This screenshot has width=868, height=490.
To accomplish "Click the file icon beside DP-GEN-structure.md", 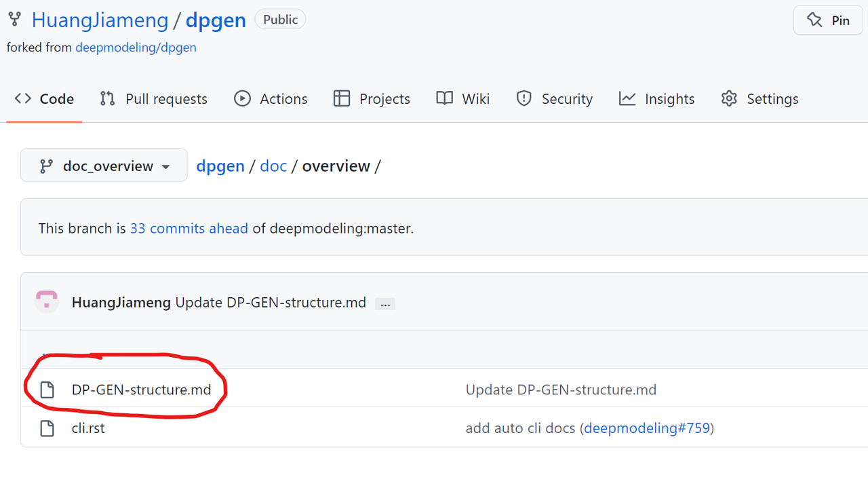I will coord(47,390).
